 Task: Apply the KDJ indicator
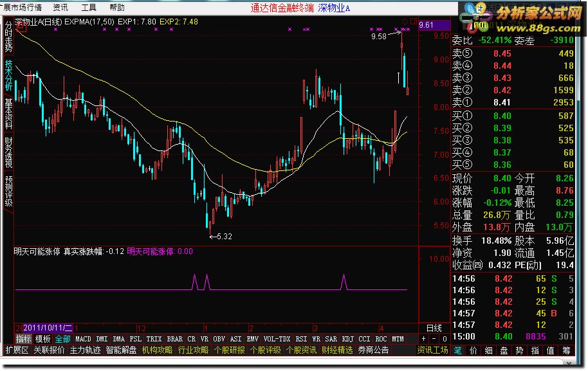(x=347, y=339)
